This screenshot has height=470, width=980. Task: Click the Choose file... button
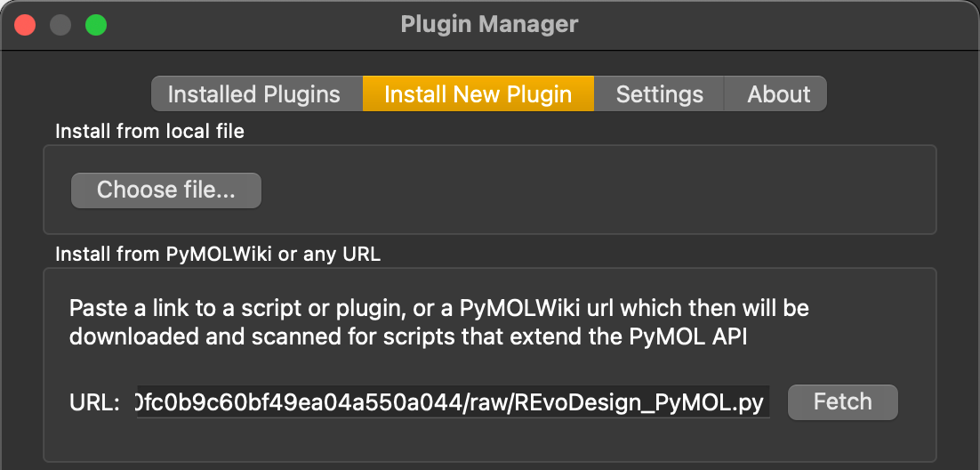tap(166, 190)
